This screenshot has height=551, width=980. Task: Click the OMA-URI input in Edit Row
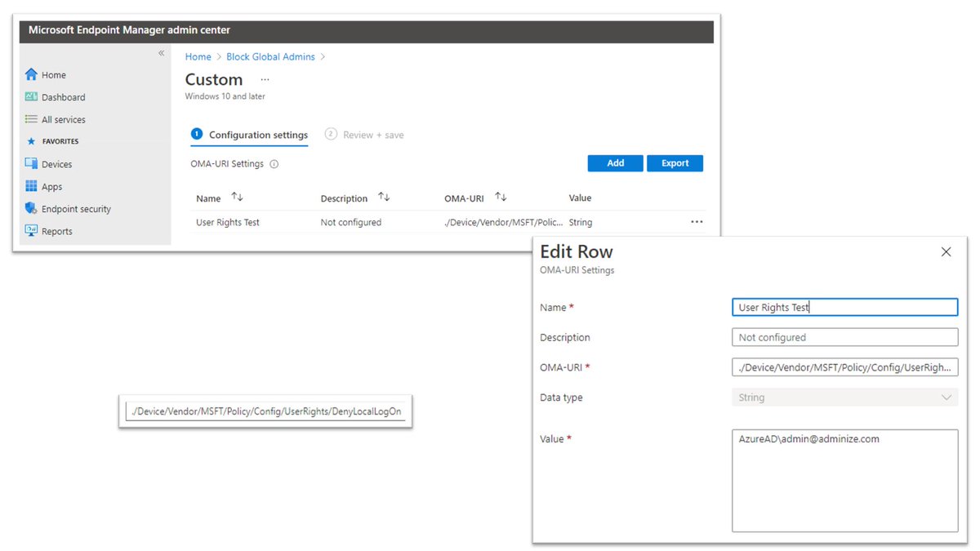(844, 367)
